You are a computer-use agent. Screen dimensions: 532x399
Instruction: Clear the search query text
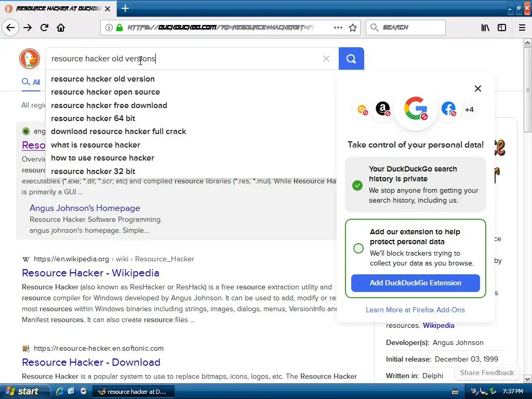tap(326, 59)
